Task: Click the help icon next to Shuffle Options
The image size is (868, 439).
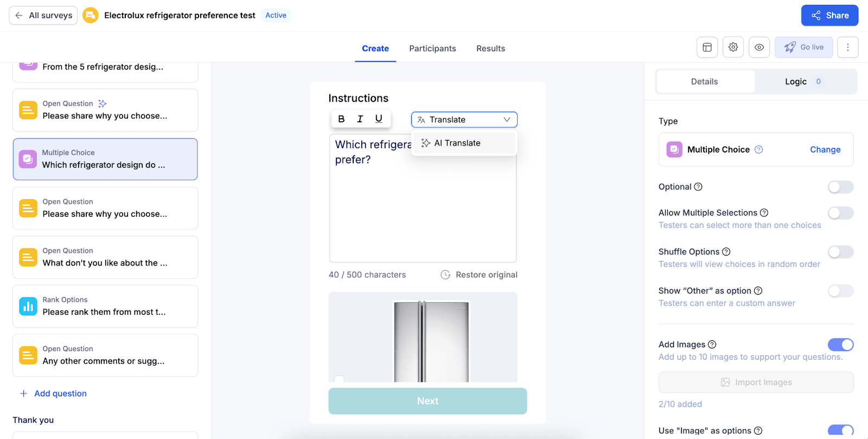Action: pos(726,252)
